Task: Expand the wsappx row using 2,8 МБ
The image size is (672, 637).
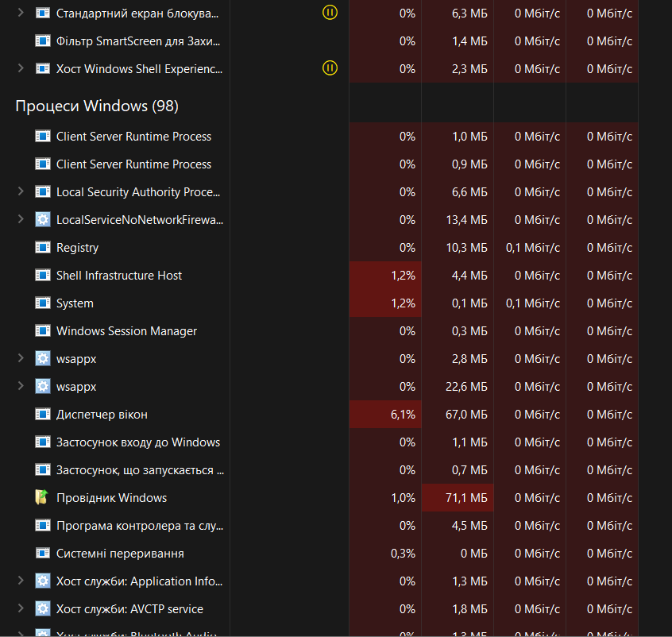Action: [x=21, y=358]
